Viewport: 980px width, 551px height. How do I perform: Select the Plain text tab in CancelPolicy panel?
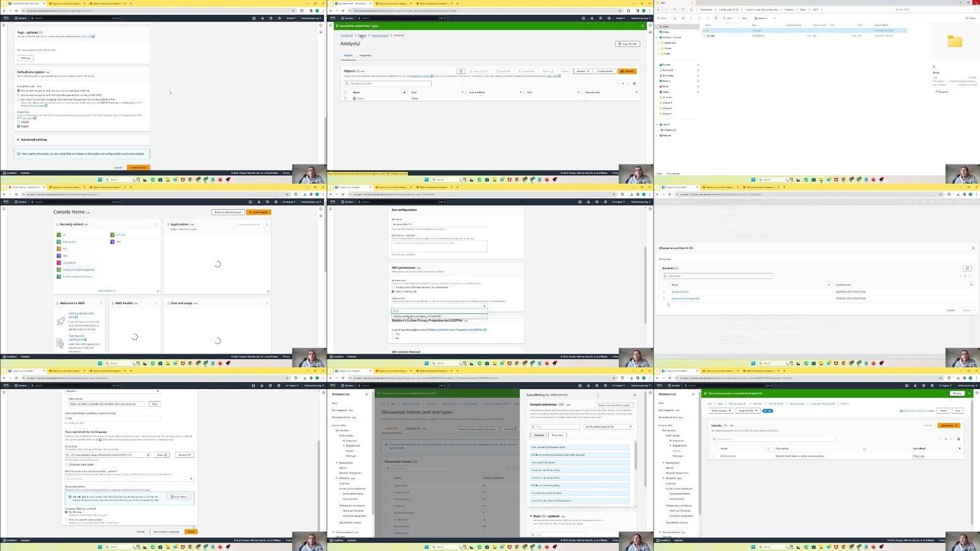557,435
